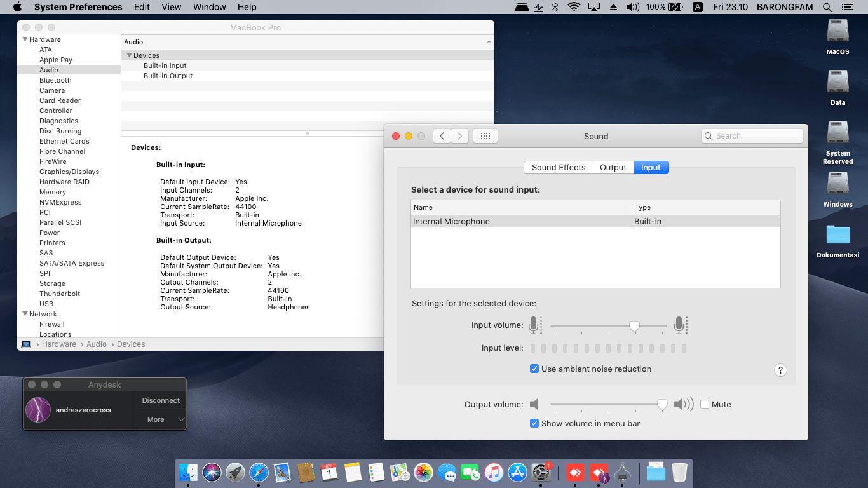Select the MacOS drive on desktop
The height and width of the screenshot is (488, 868).
pos(837,37)
